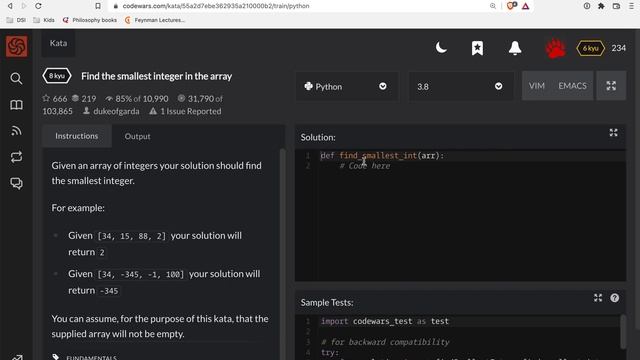
Task: Click the '# for backward compatibility' comment
Action: (x=385, y=342)
